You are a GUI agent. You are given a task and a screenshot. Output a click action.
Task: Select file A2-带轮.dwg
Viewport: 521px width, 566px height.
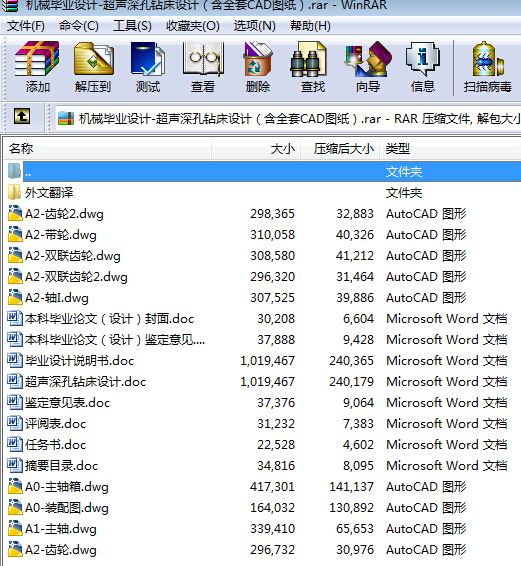[61, 235]
